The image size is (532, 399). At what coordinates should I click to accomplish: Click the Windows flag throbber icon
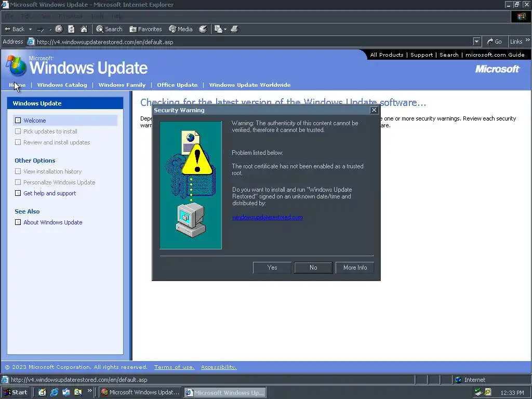pos(521,16)
